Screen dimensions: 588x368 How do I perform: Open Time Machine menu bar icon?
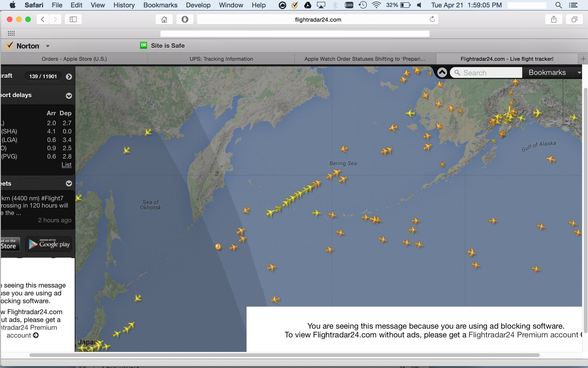coord(362,5)
